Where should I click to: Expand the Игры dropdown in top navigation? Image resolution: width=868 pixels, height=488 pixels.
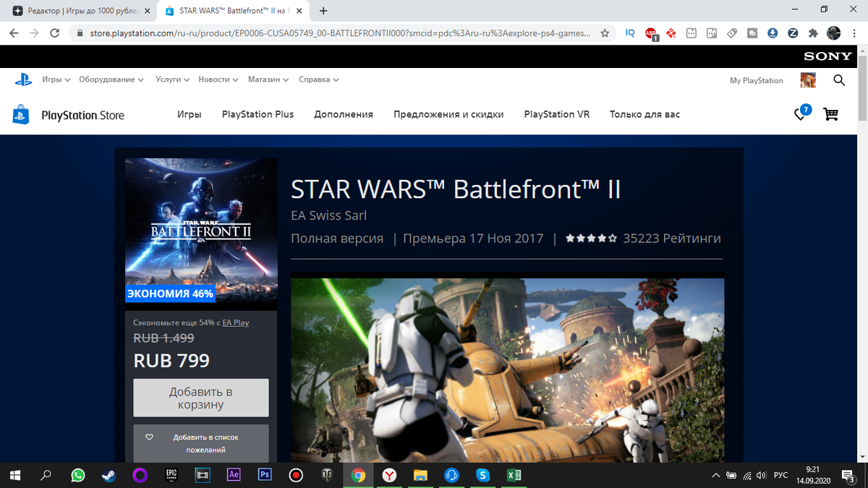[56, 80]
